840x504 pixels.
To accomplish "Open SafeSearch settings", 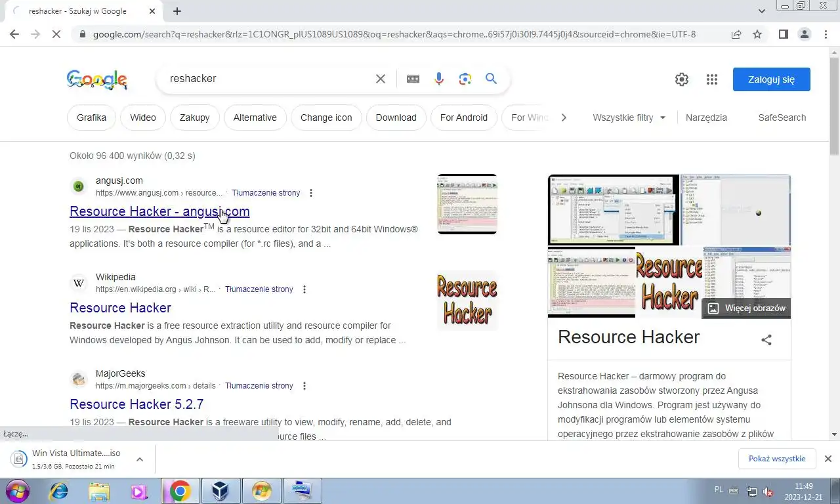I will pos(782,117).
